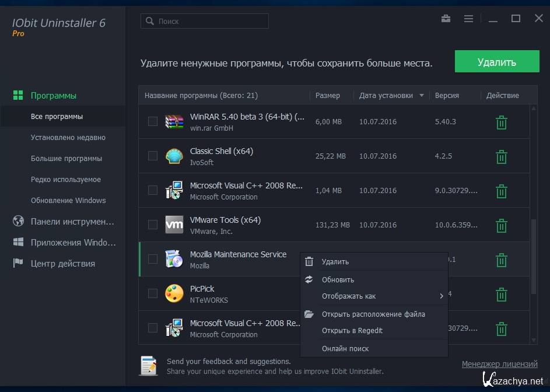Screen dimensions: 550x392
Task: Check the WinRAR 5.40 checkbox
Action: [153, 121]
